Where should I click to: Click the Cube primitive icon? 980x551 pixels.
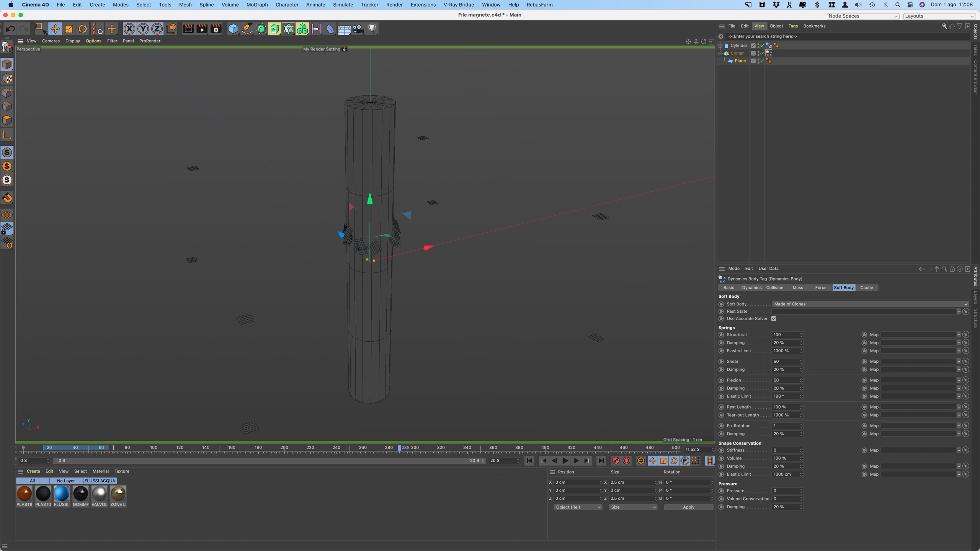233,29
